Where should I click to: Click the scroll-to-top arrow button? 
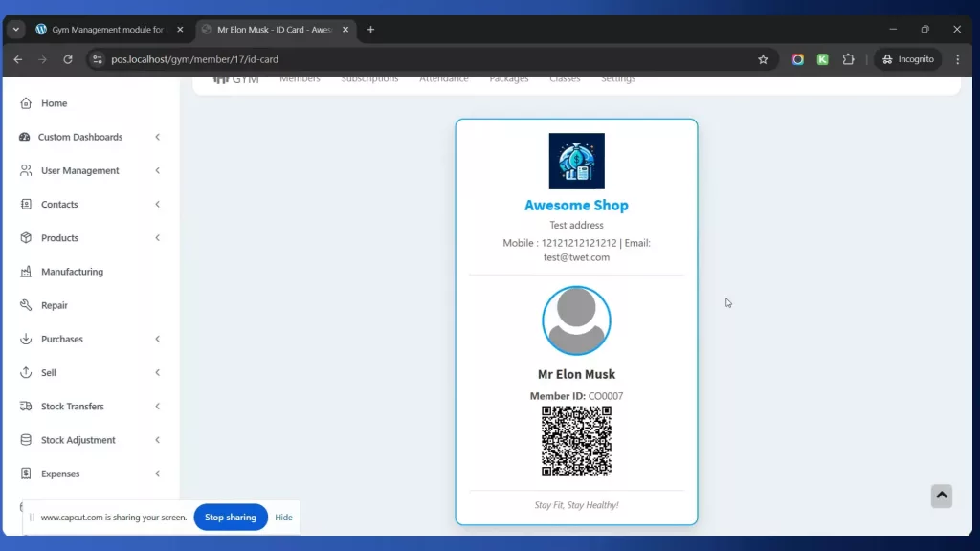point(942,496)
